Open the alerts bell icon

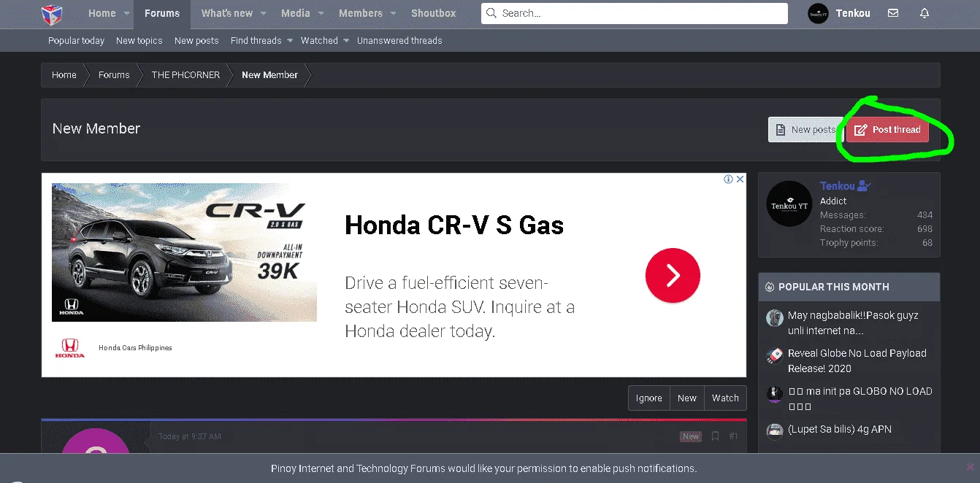(925, 13)
